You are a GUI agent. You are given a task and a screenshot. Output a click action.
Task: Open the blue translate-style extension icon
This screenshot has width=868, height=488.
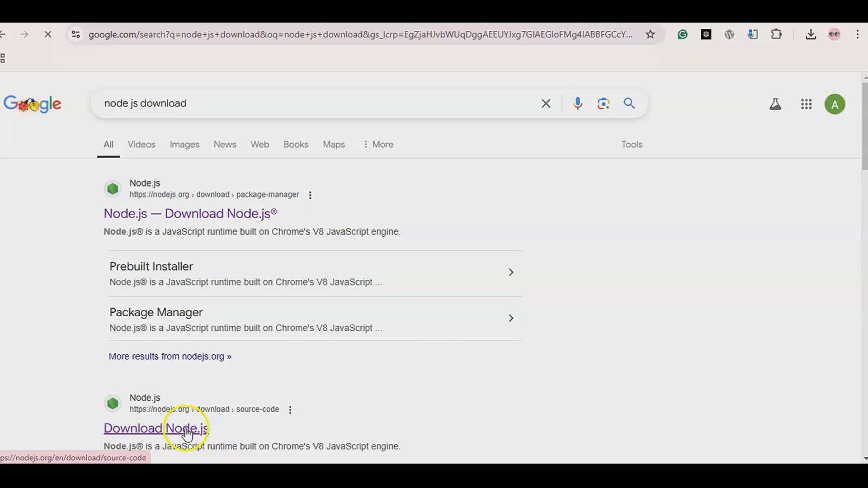(x=753, y=34)
